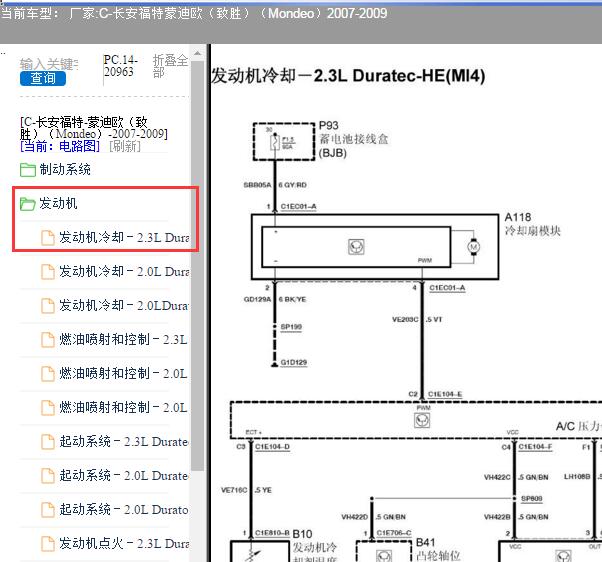This screenshot has height=562, width=602.
Task: Click the open 发动机 folder icon
Action: pos(28,204)
